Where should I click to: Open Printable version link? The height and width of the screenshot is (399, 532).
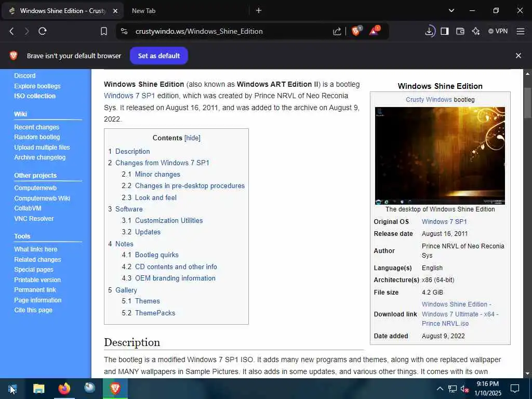[37, 280]
